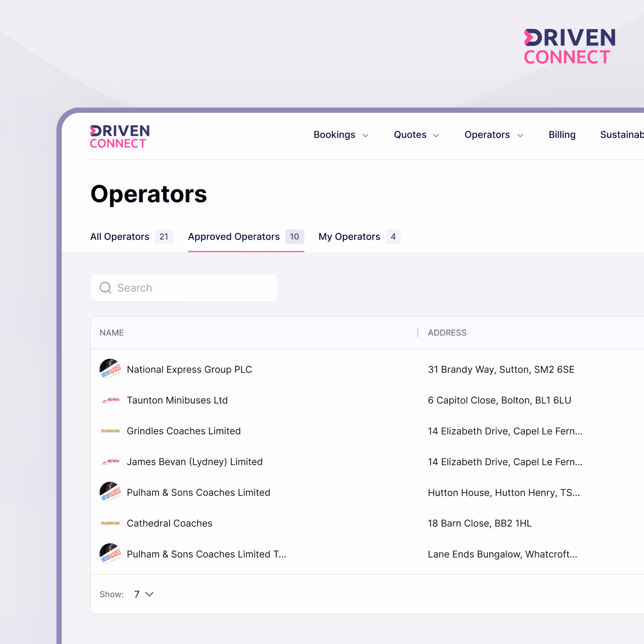Image resolution: width=644 pixels, height=644 pixels.
Task: Click the Taunton Minibuses Ltd logo avatar
Action: pos(110,400)
